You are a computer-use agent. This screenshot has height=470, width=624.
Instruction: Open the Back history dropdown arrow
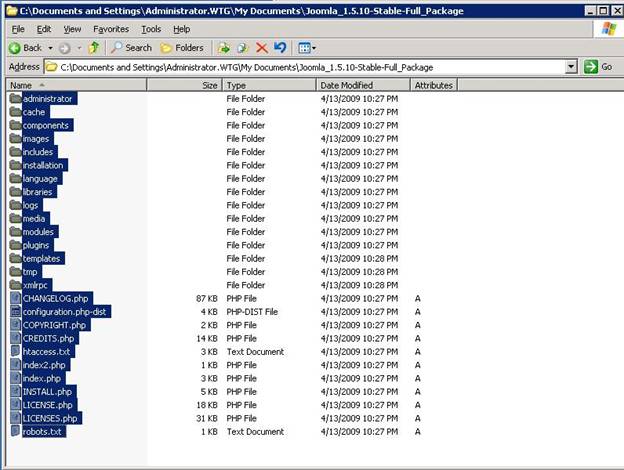pyautogui.click(x=51, y=48)
